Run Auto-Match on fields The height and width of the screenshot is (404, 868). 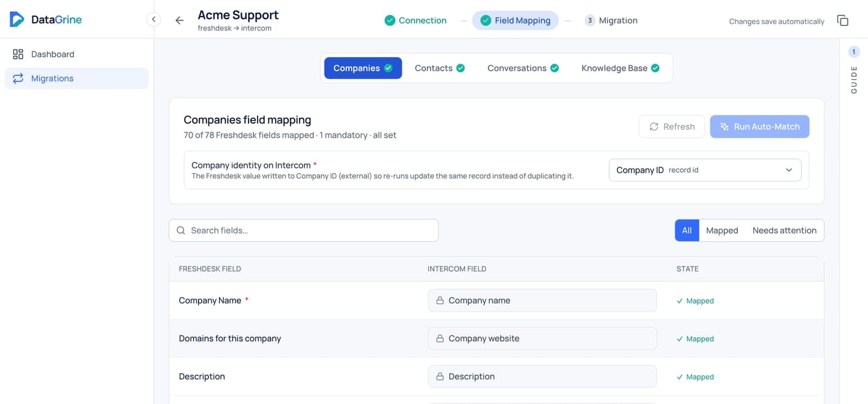click(x=759, y=127)
